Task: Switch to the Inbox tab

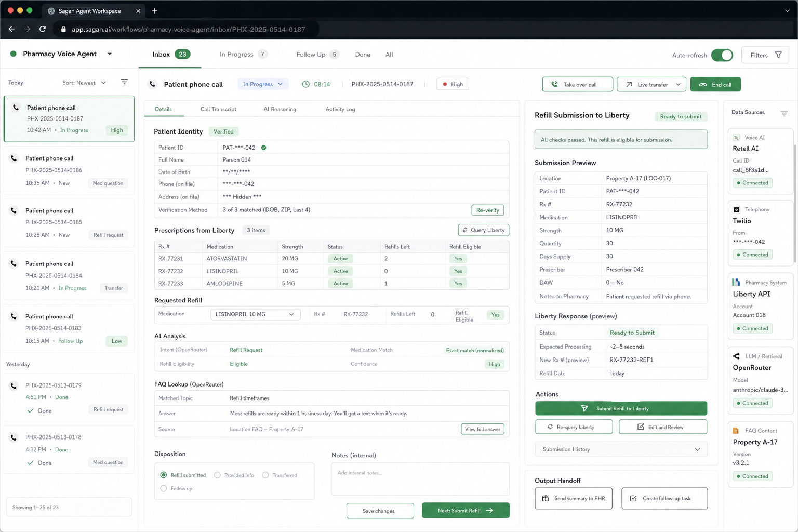Action: pos(171,55)
